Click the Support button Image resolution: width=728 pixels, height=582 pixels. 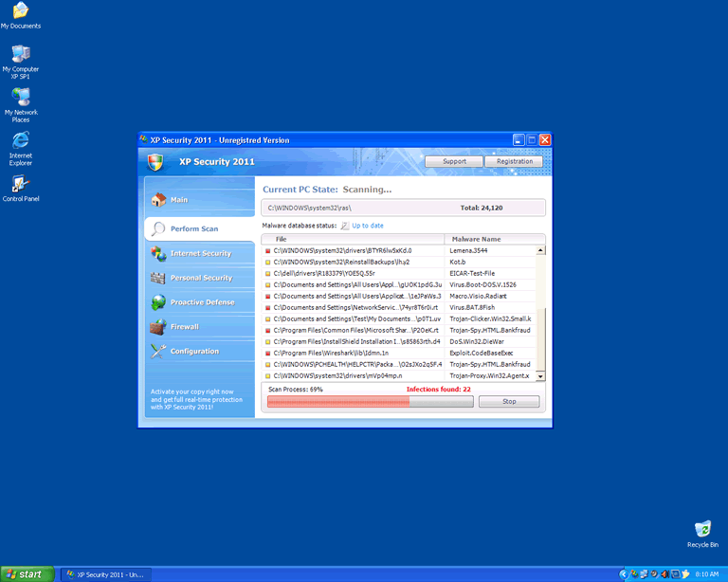click(x=454, y=161)
